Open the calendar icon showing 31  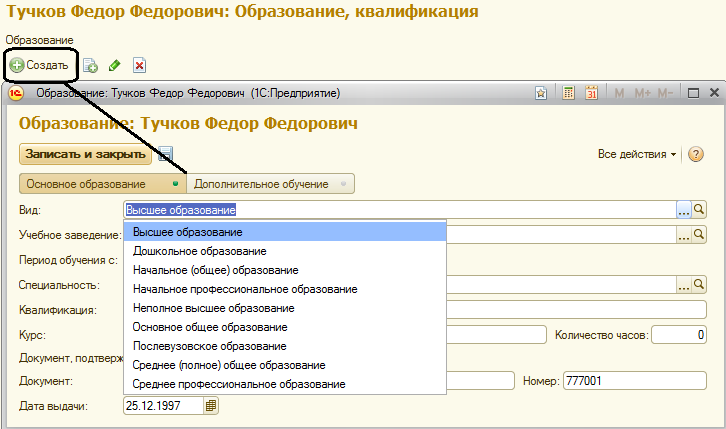(591, 93)
